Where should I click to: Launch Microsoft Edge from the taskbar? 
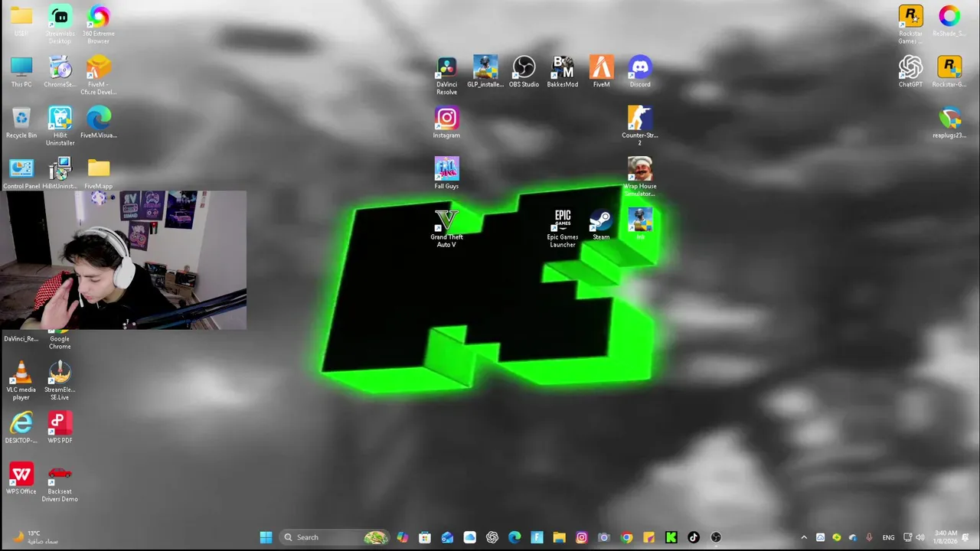(514, 537)
